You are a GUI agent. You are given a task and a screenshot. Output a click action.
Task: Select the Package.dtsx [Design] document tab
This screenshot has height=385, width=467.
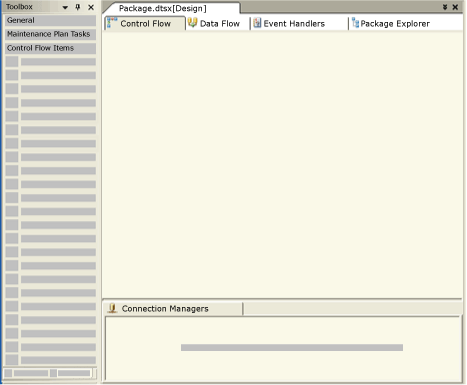[x=172, y=8]
